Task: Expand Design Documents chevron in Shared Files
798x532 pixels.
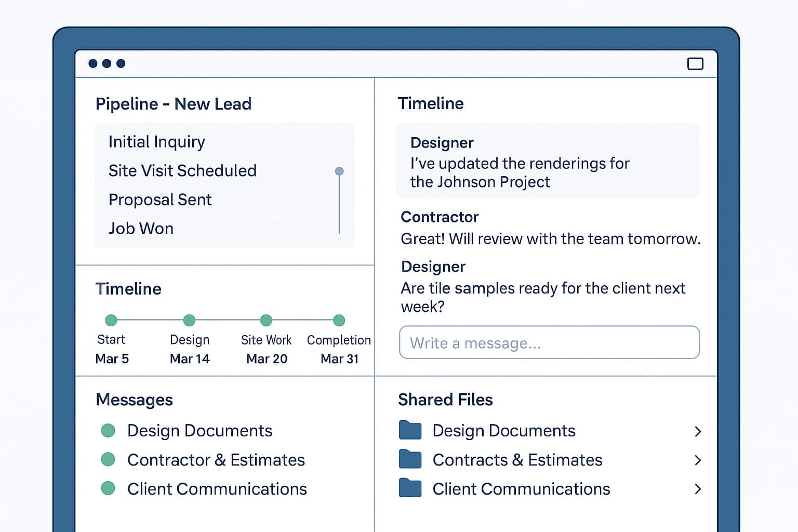Action: pyautogui.click(x=698, y=431)
